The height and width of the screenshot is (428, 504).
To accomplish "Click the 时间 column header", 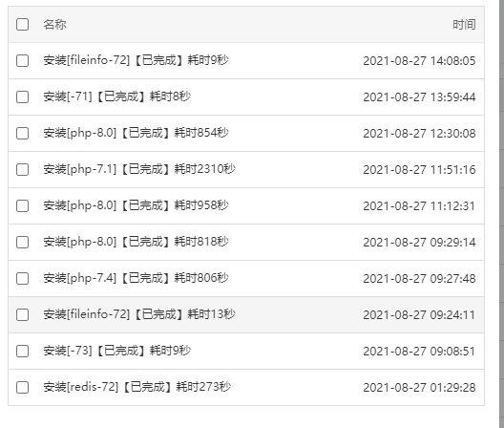I will pos(464,25).
